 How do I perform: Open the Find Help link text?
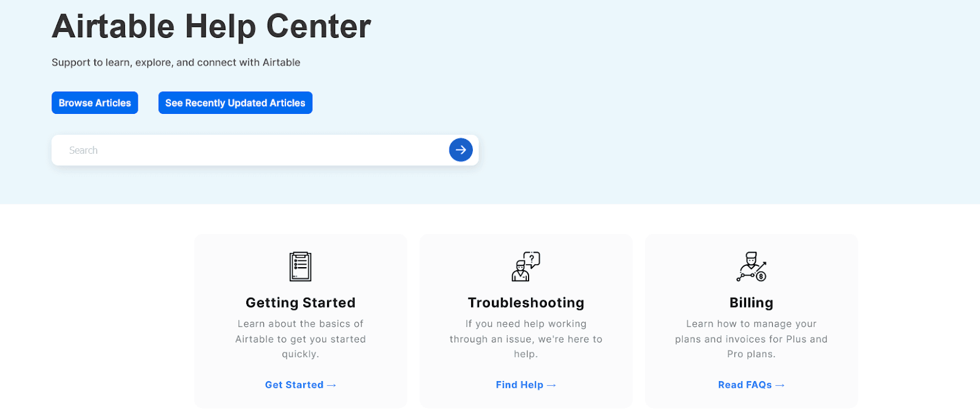coord(519,385)
